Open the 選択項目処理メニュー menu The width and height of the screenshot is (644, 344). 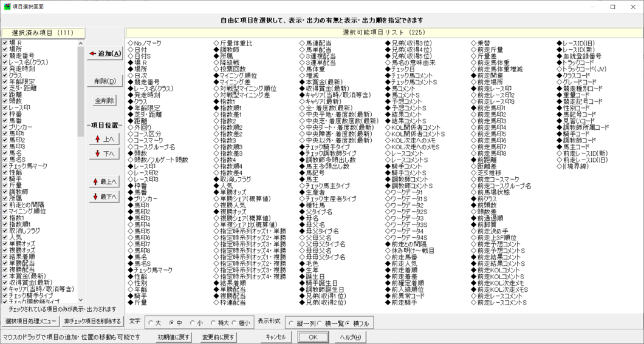30,322
